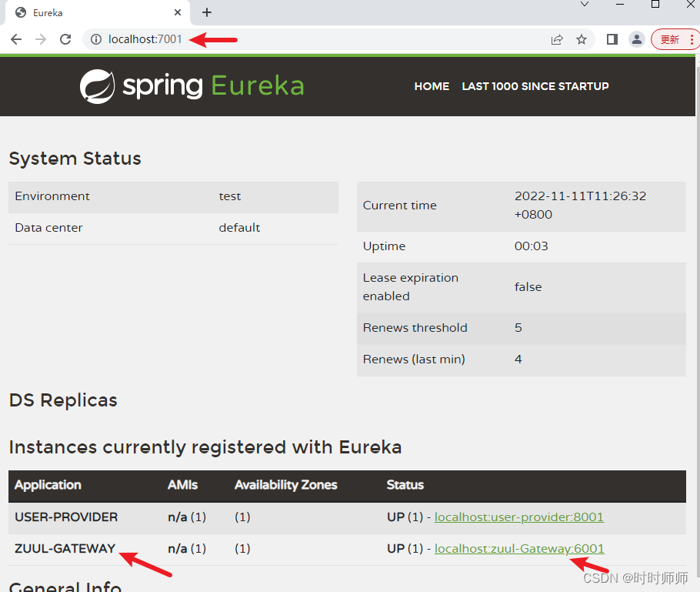Open a new tab with plus button
The image size is (700, 592).
[x=207, y=12]
